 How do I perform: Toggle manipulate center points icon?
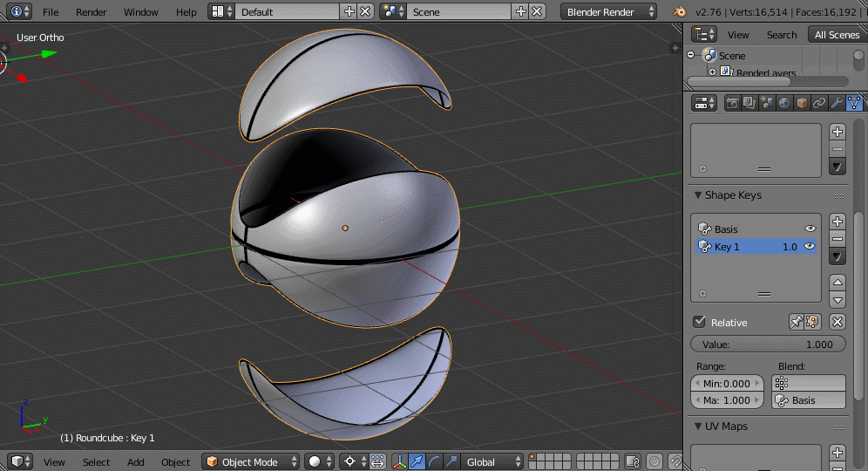[377, 461]
